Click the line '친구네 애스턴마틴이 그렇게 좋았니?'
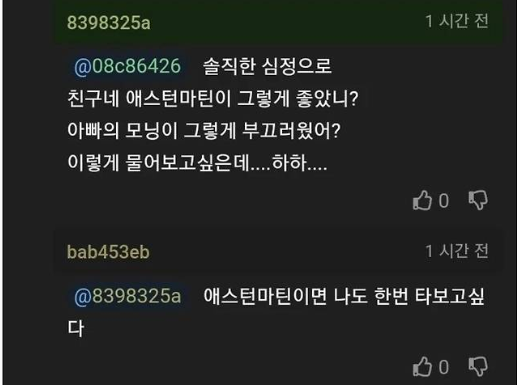The image size is (517, 385). 213,98
